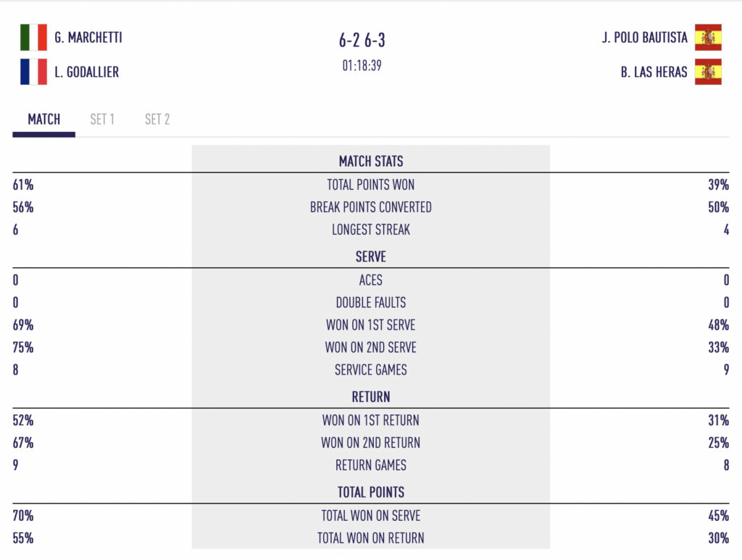
Task: Collapse the SERVE statistics section
Action: tap(370, 256)
